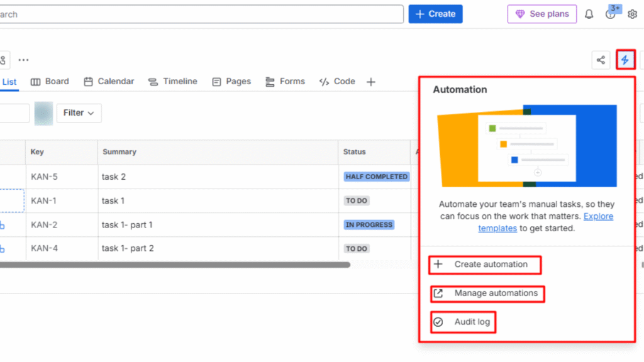
Task: Click the plus to add a new view
Action: tap(370, 82)
